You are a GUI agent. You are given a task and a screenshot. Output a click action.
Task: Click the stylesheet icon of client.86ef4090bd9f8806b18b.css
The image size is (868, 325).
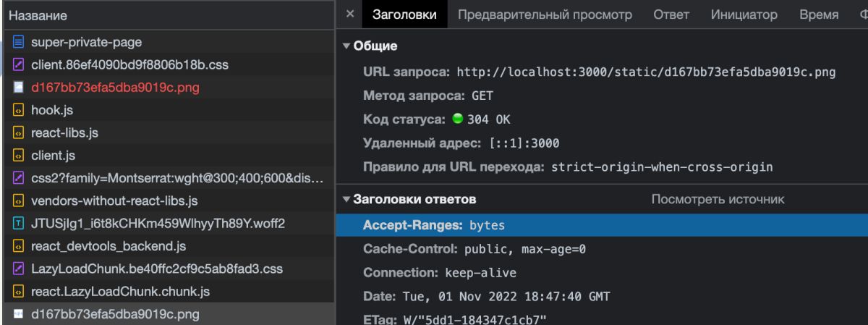coord(19,65)
